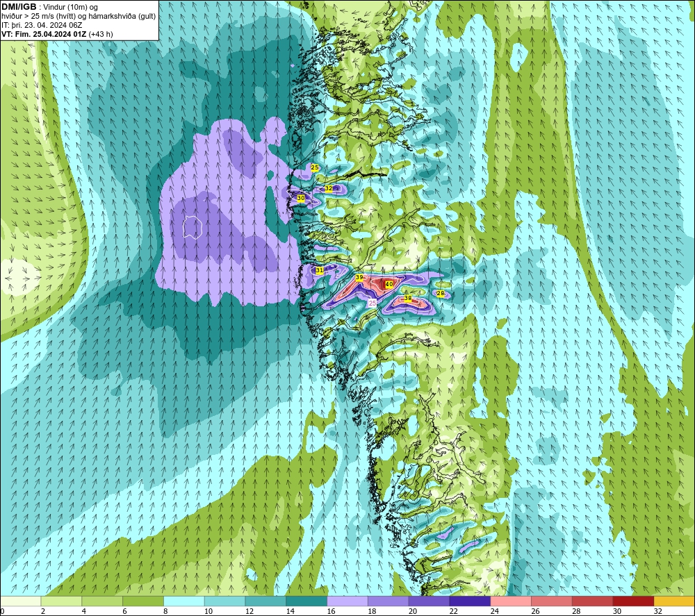The width and height of the screenshot is (695, 616).
Task: Click the white contour label 25
Action: 373,303
